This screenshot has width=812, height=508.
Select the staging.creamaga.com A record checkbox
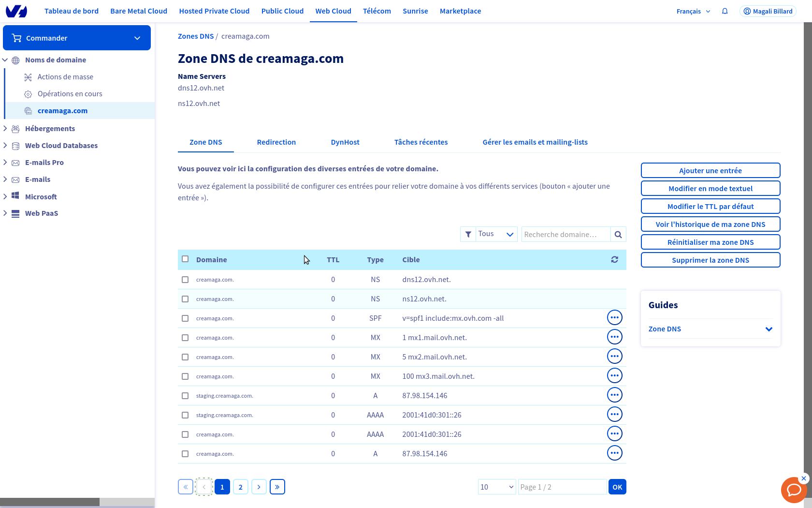click(x=185, y=396)
